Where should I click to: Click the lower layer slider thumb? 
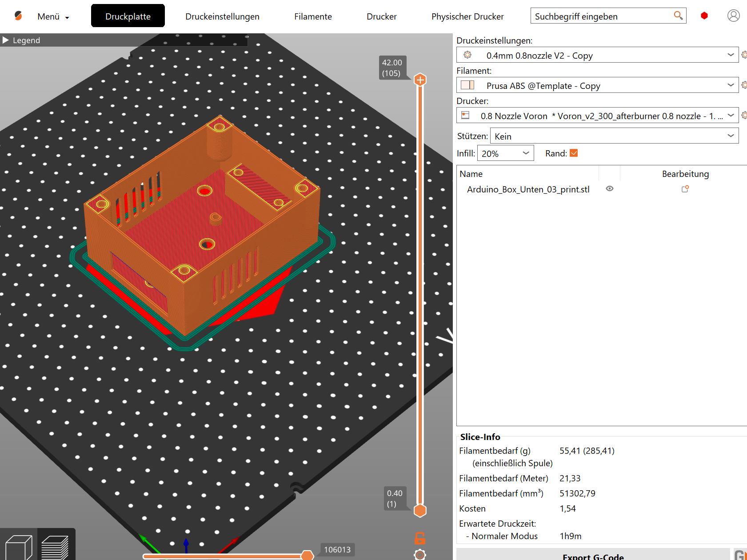click(x=420, y=510)
